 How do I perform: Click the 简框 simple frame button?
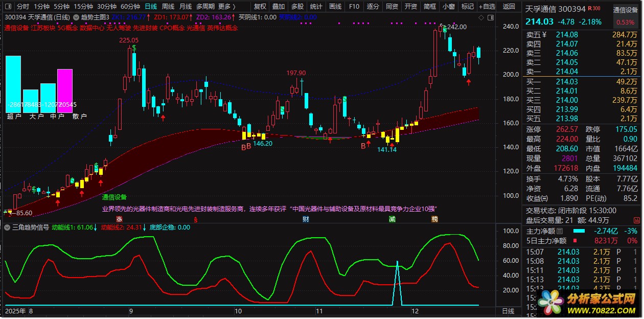430,7
